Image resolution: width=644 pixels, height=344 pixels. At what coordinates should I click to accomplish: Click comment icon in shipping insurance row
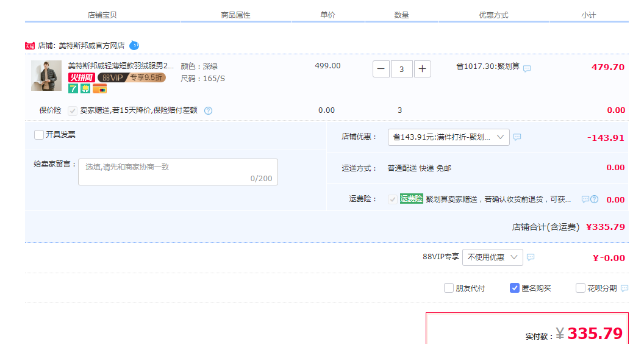coord(585,199)
